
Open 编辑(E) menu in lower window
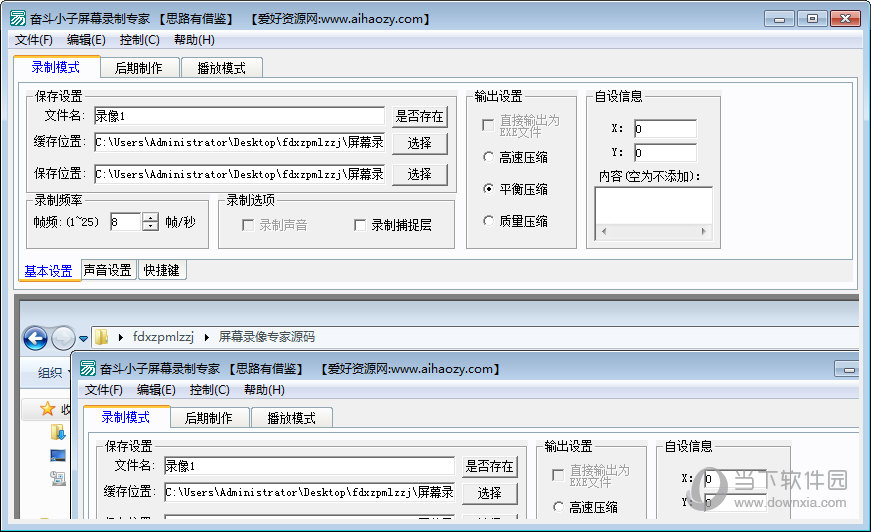point(156,390)
